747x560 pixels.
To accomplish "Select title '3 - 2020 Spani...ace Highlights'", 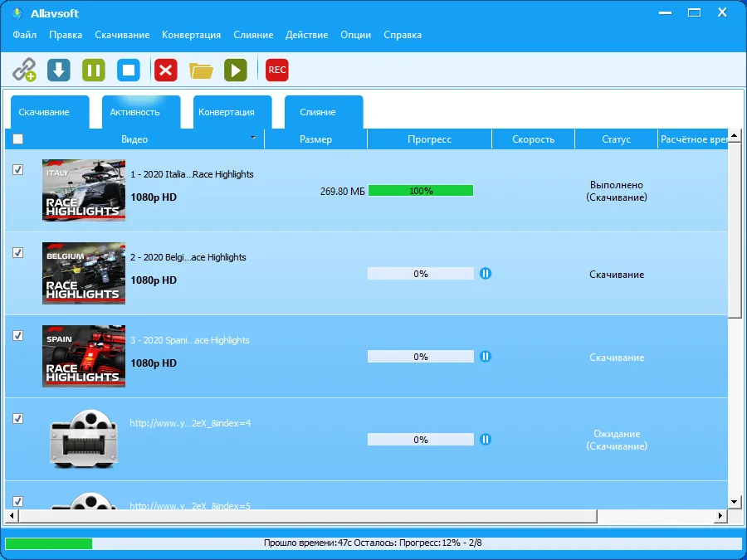I will 189,340.
